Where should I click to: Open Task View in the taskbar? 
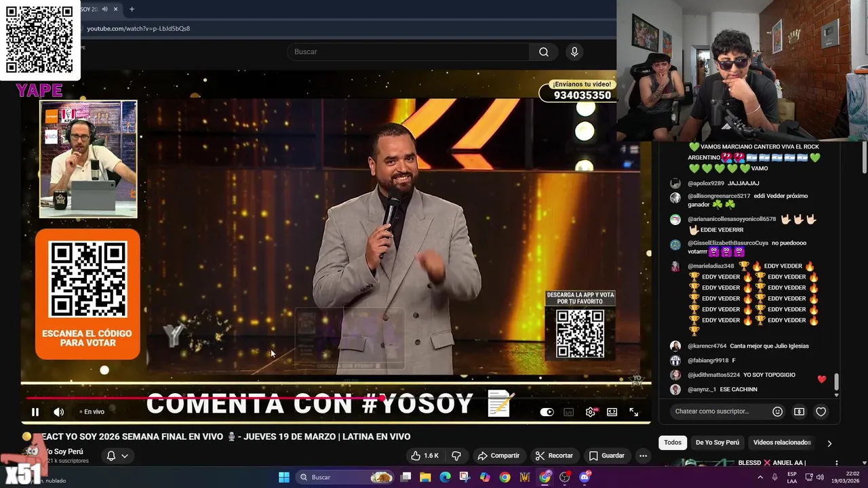pos(406,477)
